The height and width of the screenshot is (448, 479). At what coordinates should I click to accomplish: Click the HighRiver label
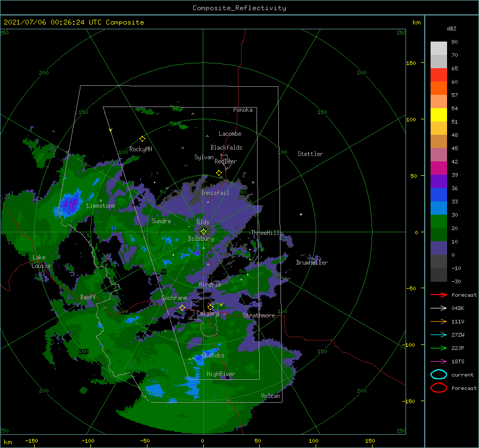(221, 374)
